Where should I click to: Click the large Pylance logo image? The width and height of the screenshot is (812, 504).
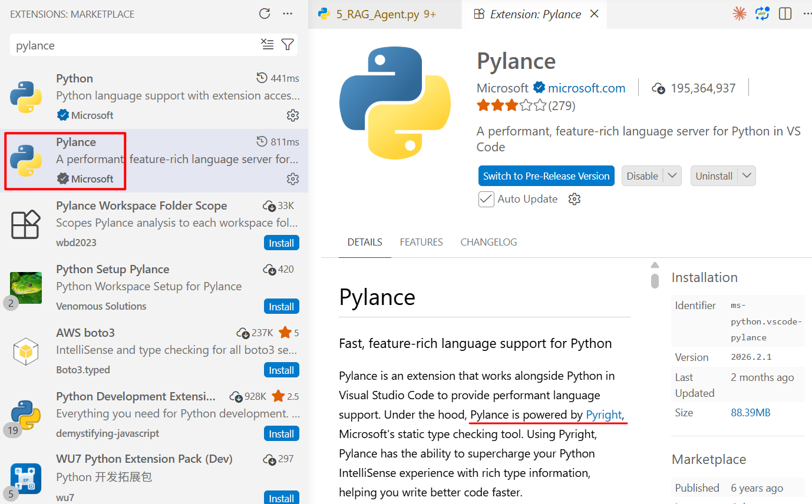pos(395,104)
